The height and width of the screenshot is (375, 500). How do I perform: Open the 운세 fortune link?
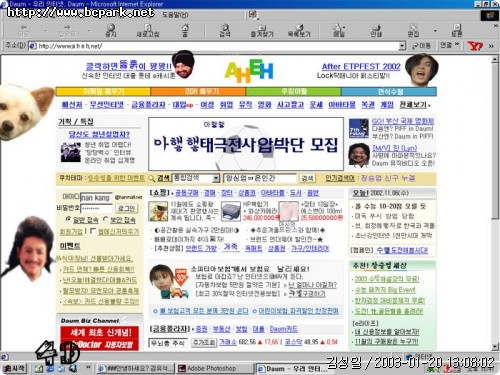coord(316,105)
